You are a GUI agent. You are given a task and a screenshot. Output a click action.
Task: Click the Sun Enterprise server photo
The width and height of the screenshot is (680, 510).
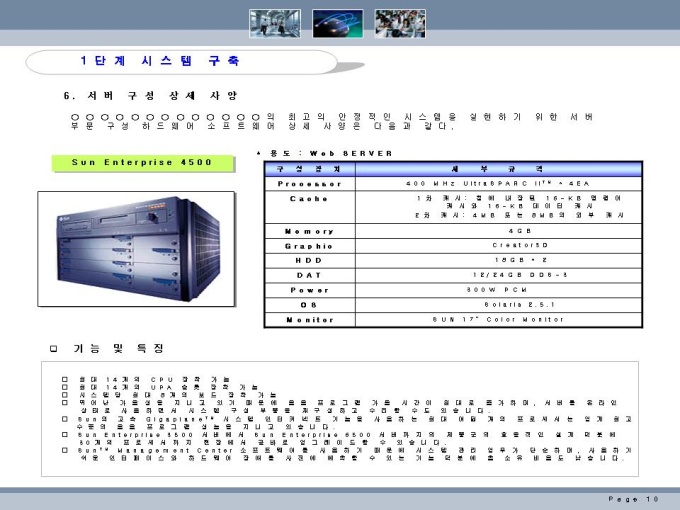click(136, 249)
